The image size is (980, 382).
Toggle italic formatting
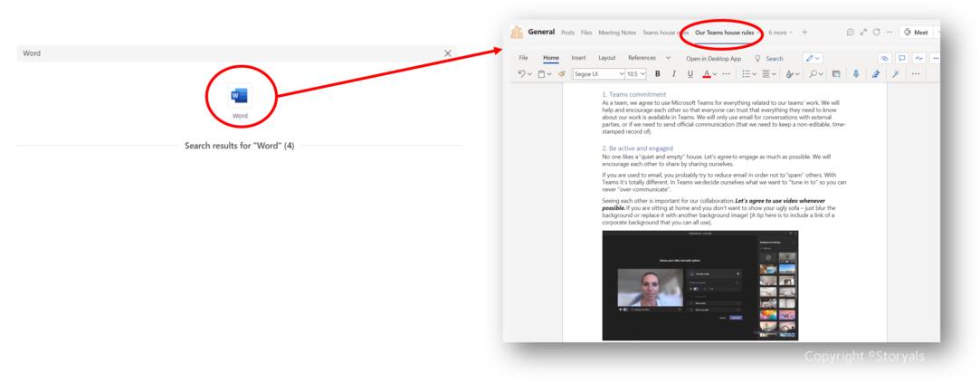[674, 73]
